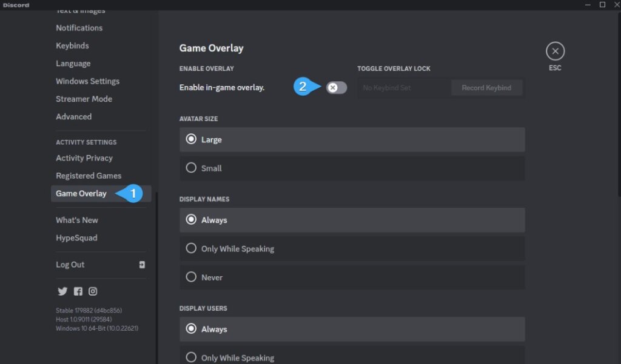Select Game Overlay in sidebar
621x364 pixels.
[101, 193]
